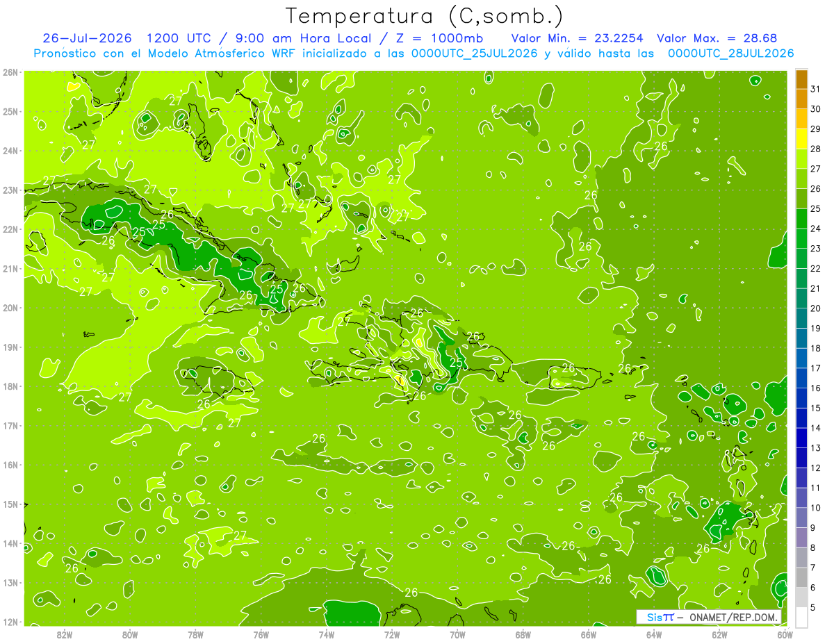834x644 pixels.
Task: Pick the dark green scale segment between 23 and 24
Action: pyautogui.click(x=801, y=239)
